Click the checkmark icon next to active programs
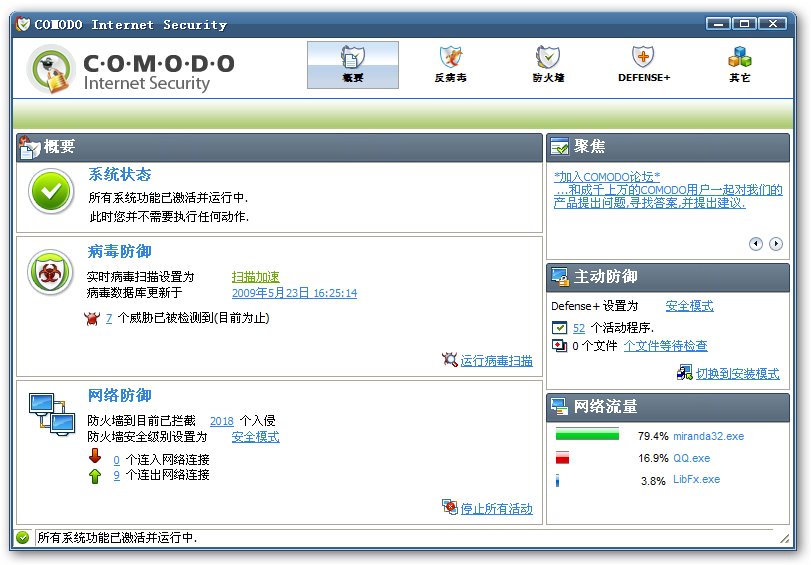The image size is (811, 565). 559,328
